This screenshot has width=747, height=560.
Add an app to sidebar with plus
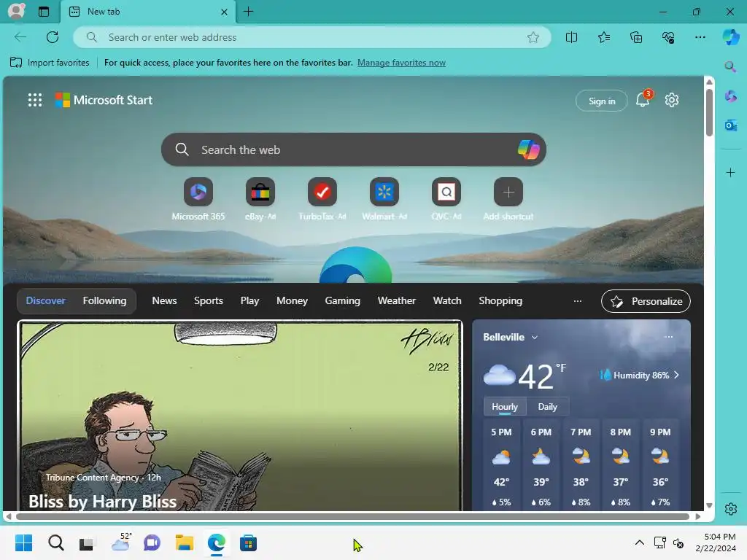tap(730, 172)
